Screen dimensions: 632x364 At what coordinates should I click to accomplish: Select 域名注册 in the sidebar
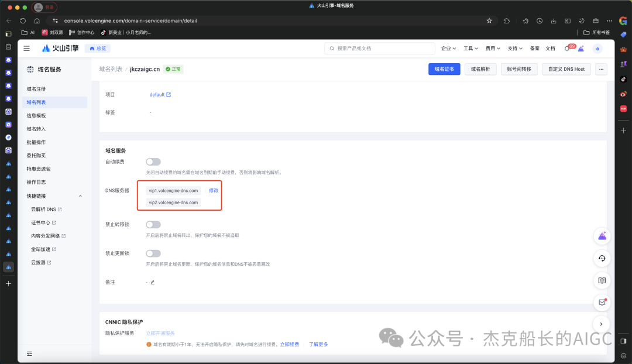(x=36, y=89)
